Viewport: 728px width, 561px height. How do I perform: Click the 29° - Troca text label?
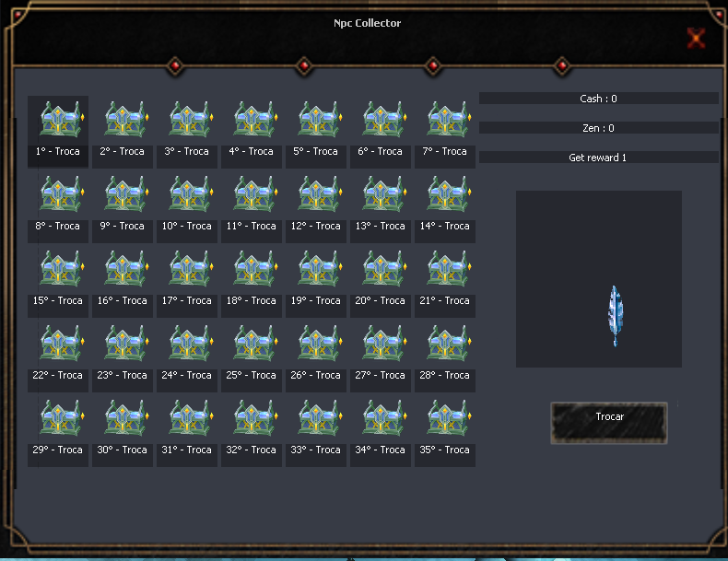(x=57, y=450)
